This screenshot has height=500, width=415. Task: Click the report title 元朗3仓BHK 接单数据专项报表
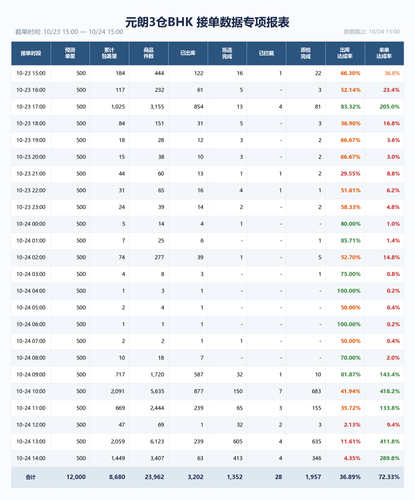207,22
